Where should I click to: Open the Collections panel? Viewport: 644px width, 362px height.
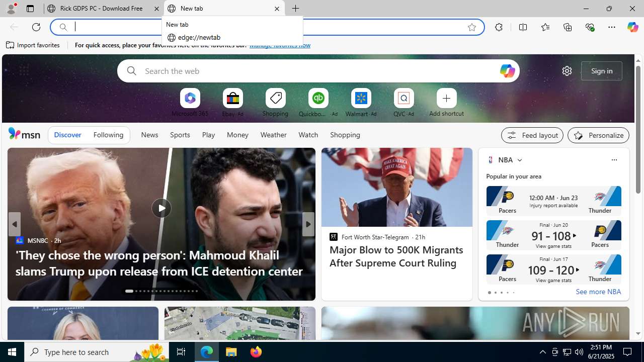pos(568,27)
